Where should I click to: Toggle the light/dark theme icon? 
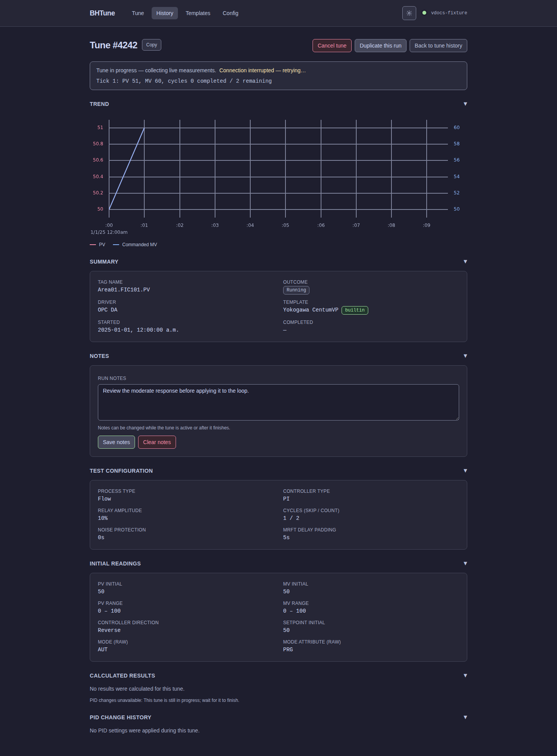409,13
